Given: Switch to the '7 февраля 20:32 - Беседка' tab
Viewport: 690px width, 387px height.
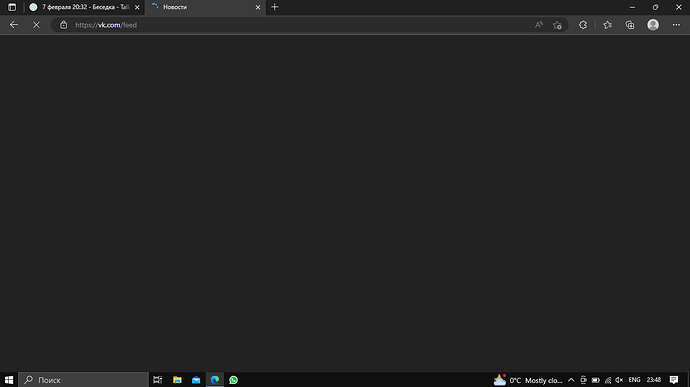Looking at the screenshot, I should 84,7.
